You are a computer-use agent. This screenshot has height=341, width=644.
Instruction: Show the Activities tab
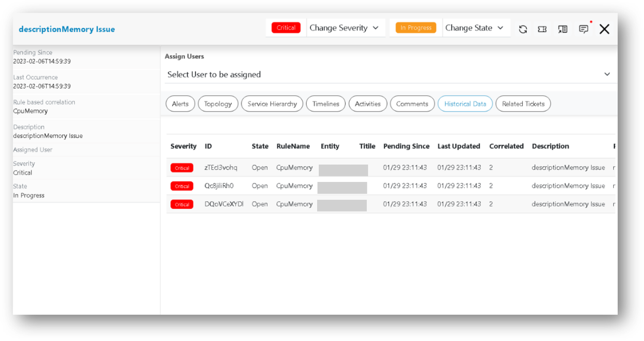[368, 103]
